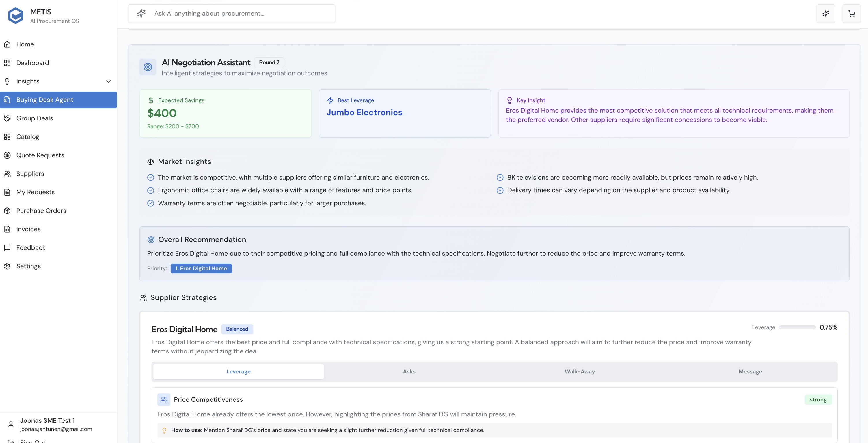
Task: Focus the Ask AI procurement search field
Action: click(x=232, y=14)
